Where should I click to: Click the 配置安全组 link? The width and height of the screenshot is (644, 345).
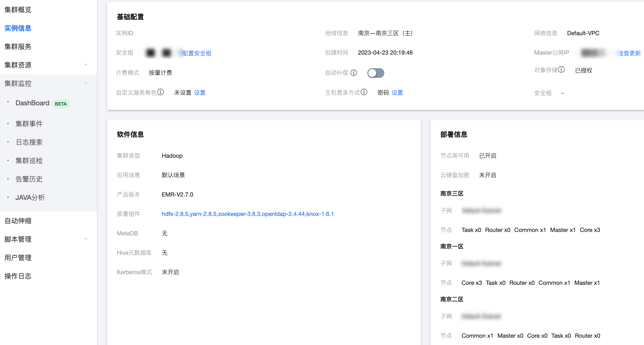click(196, 53)
